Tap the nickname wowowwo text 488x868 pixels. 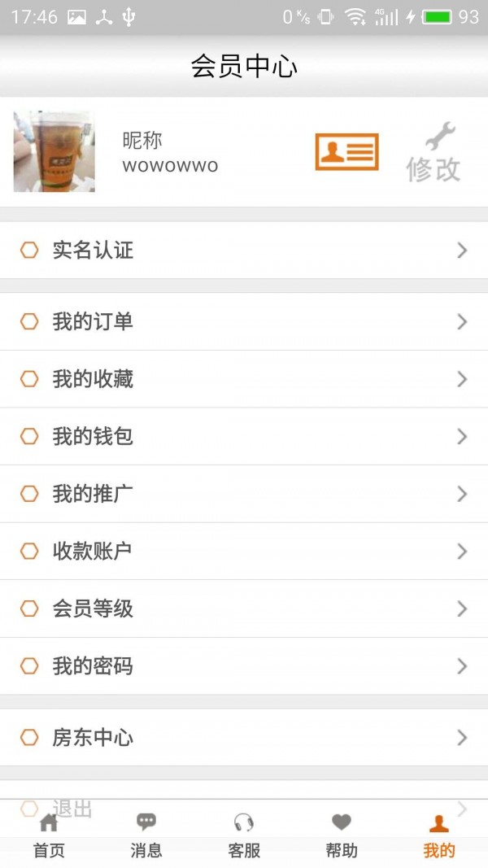(170, 166)
